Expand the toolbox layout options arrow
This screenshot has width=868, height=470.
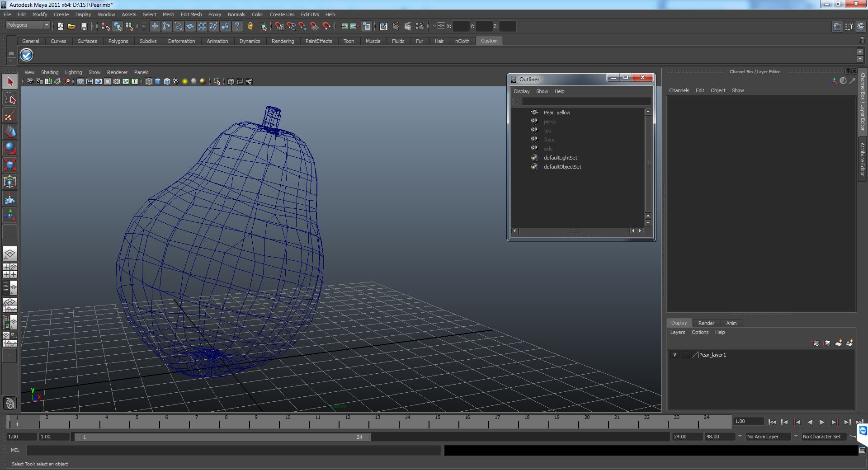pos(9,356)
